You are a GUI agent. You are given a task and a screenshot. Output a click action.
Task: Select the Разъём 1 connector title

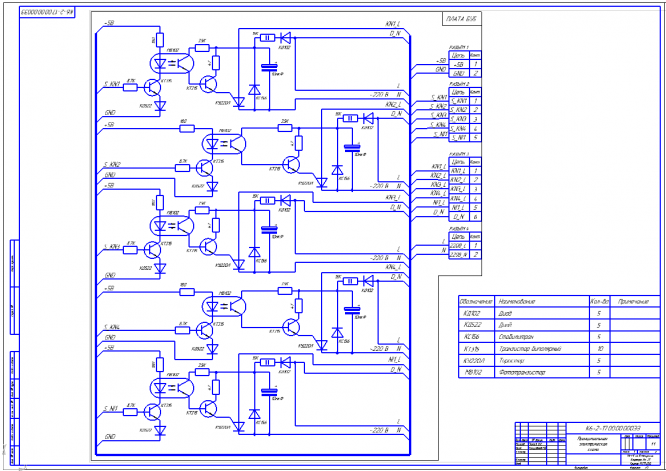tap(459, 48)
